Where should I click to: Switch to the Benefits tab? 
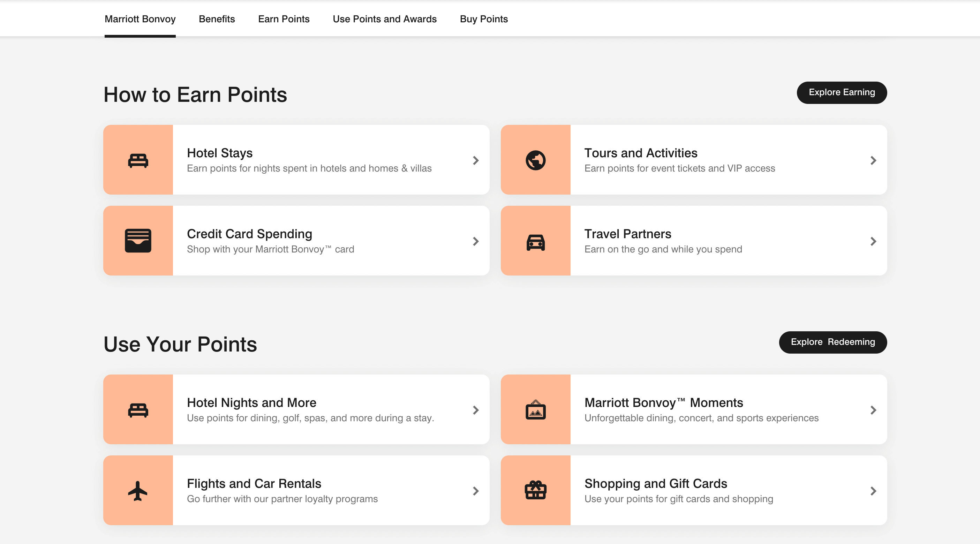coord(217,18)
